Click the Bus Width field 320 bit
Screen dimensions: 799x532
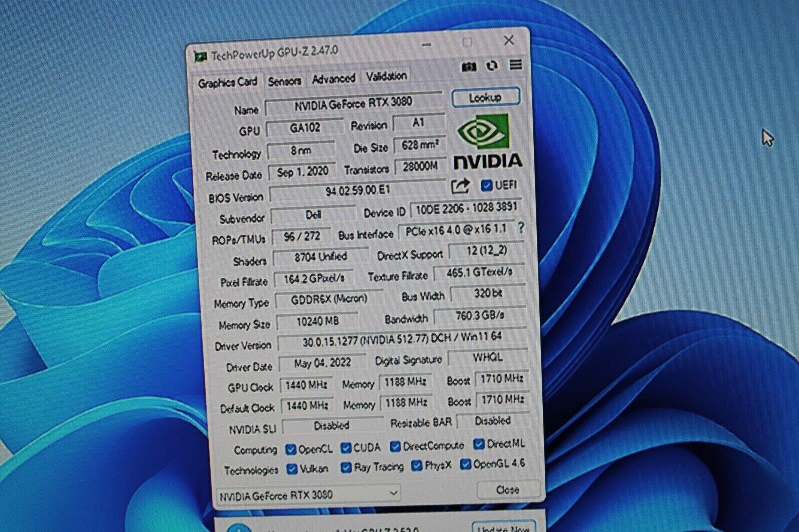coord(488,293)
